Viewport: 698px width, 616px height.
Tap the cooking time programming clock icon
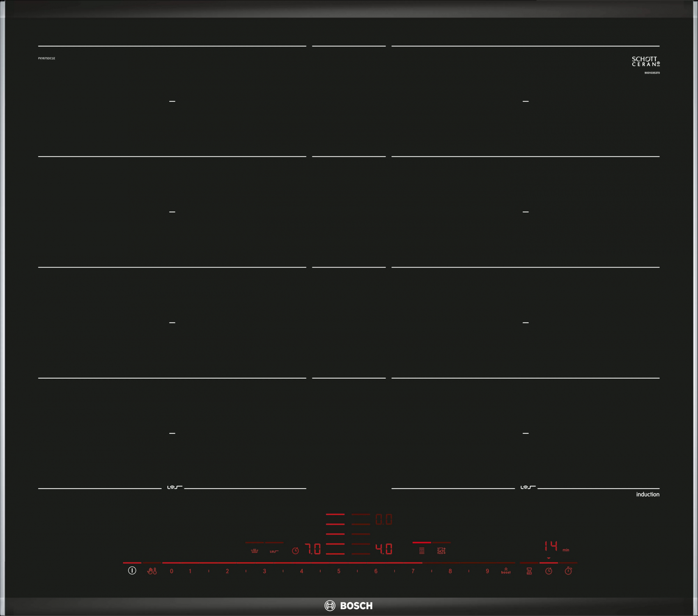point(549,571)
